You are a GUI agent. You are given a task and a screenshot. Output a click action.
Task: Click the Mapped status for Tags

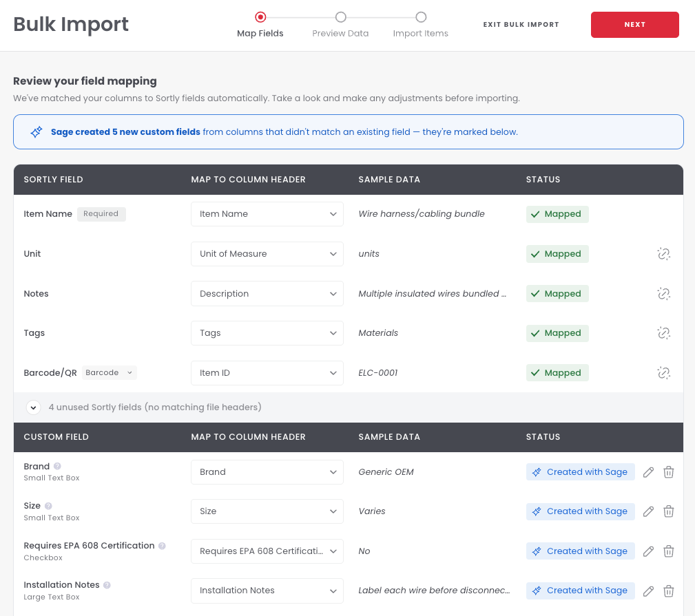(557, 333)
